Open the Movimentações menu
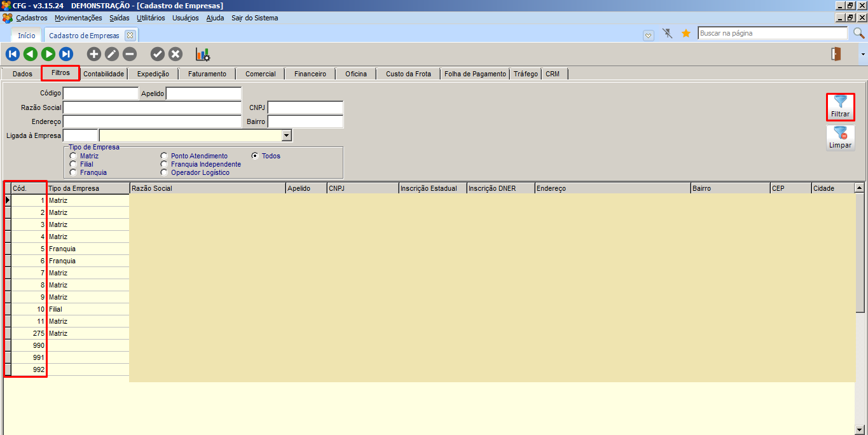The height and width of the screenshot is (435, 868). click(78, 18)
